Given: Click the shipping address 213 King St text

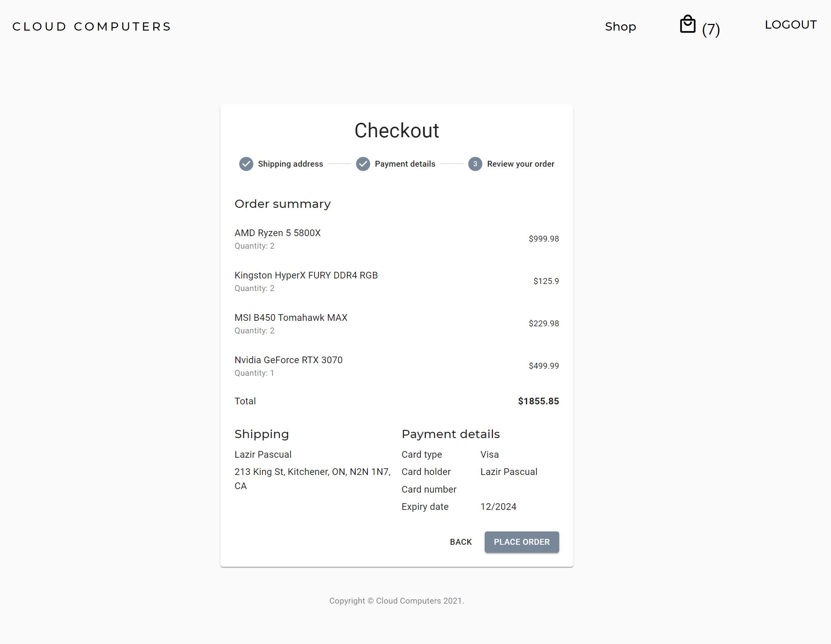Looking at the screenshot, I should click(312, 472).
